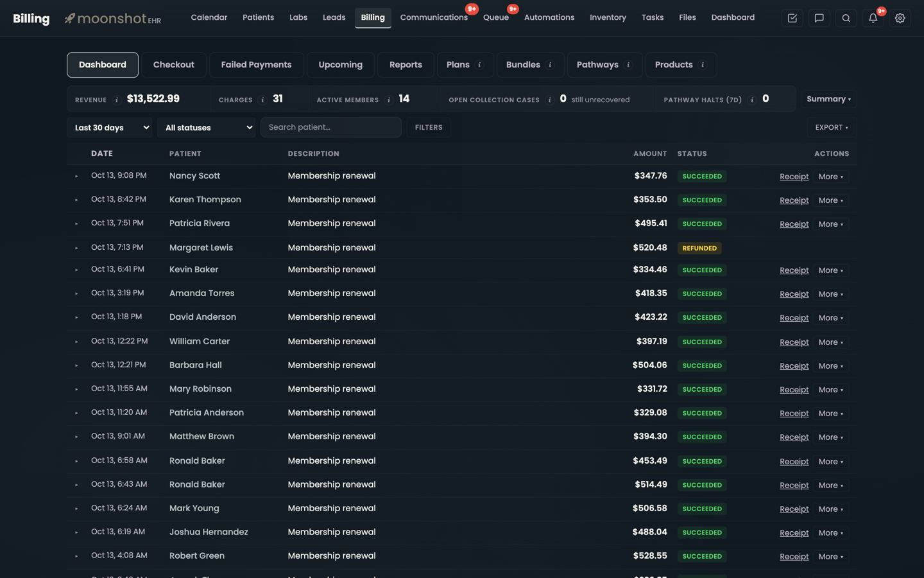
Task: Click the info icon on Bundles tab
Action: [550, 65]
